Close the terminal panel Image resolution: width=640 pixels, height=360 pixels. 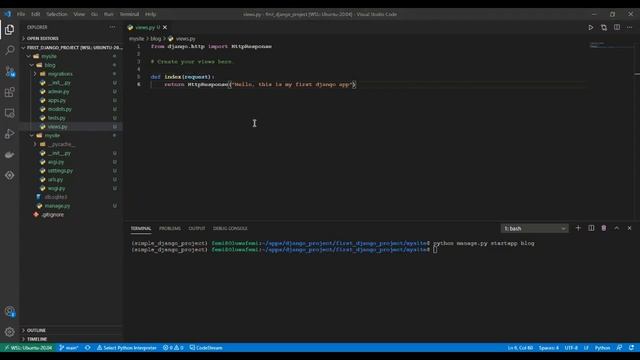pos(629,228)
